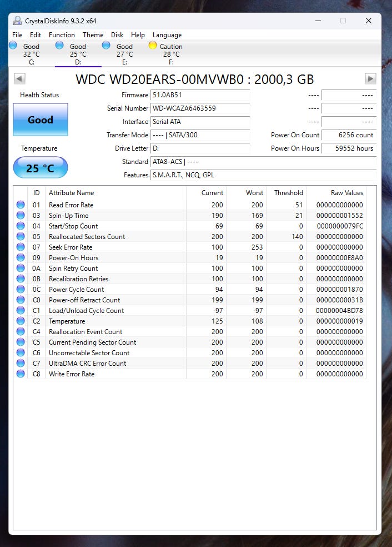Click status orb for Current Pending Sector Count
The image size is (392, 547).
point(21,342)
